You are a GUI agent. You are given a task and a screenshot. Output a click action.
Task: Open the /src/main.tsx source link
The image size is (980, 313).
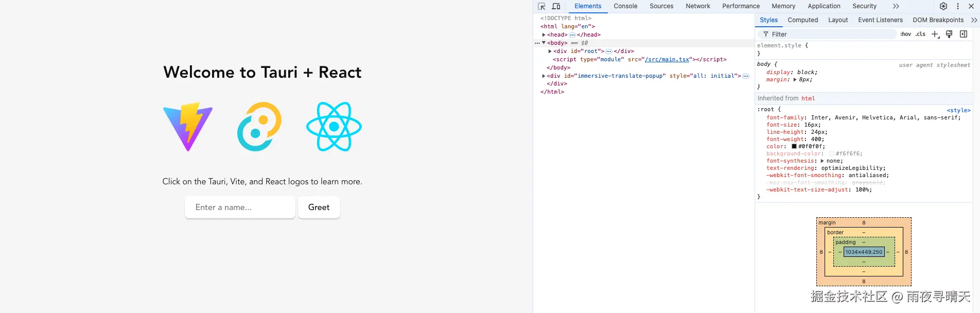click(667, 59)
